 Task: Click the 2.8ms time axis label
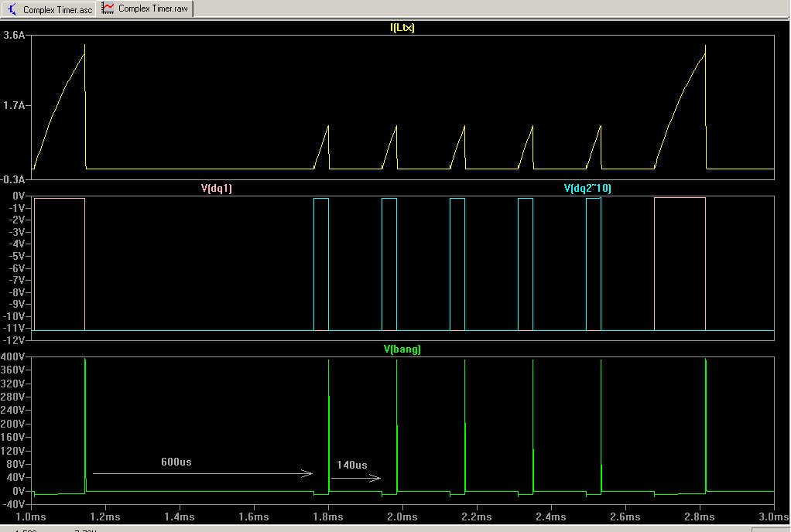699,517
